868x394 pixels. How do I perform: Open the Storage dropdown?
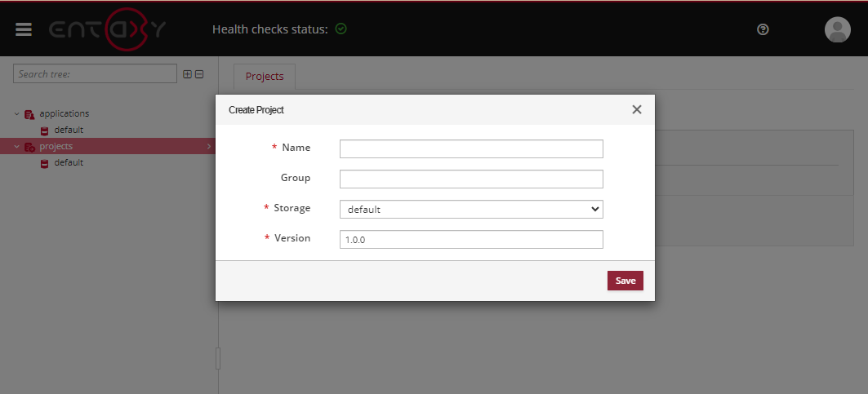pos(470,209)
